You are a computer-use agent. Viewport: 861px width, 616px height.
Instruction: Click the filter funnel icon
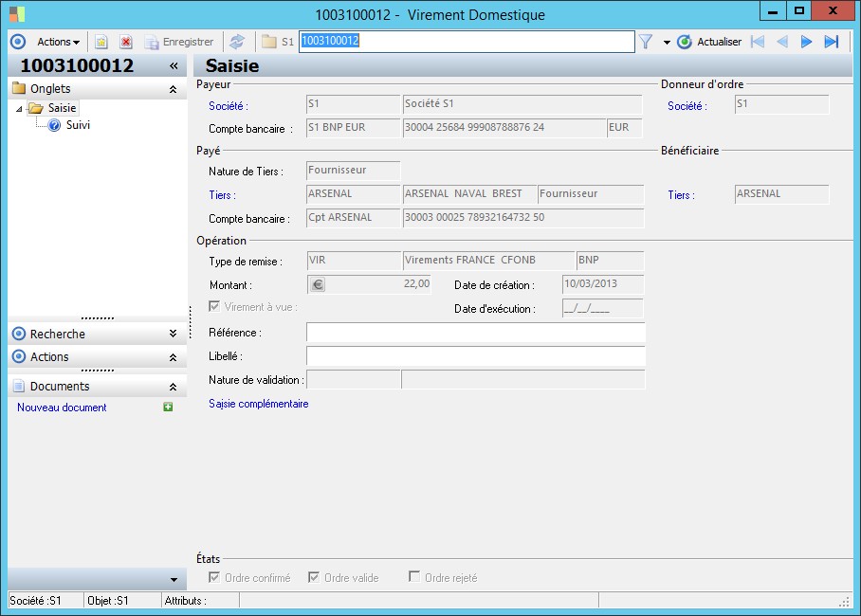point(646,42)
